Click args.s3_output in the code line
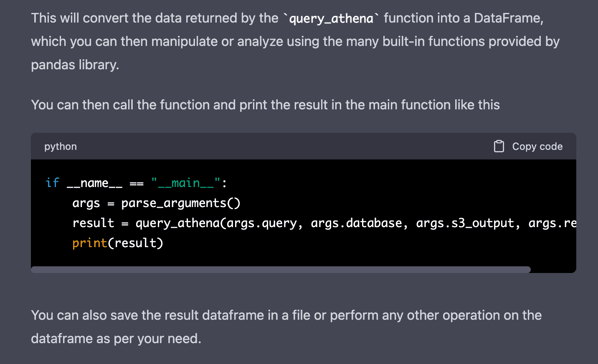Image resolution: width=598 pixels, height=364 pixels. pyautogui.click(x=465, y=223)
